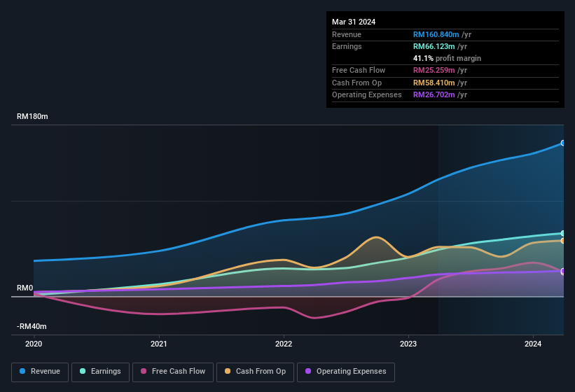The height and width of the screenshot is (392, 575).
Task: Click the RM180m y-axis label
Action: [32, 116]
